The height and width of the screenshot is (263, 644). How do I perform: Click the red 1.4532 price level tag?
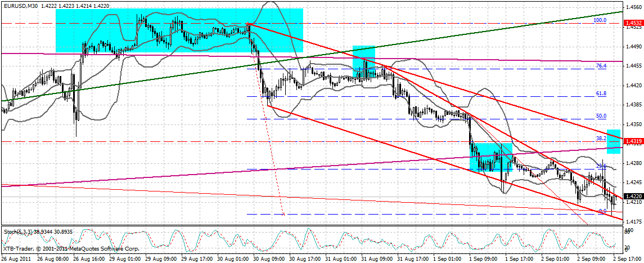pyautogui.click(x=633, y=23)
